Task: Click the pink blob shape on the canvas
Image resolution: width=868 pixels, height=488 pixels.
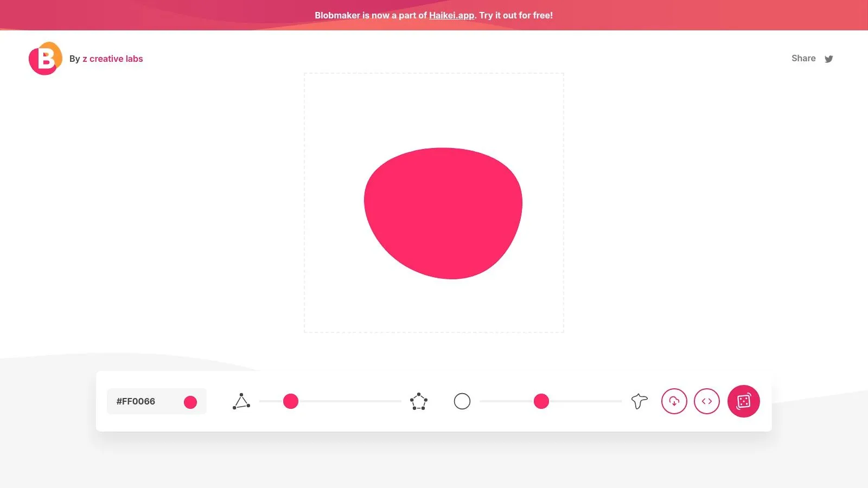Action: (443, 211)
